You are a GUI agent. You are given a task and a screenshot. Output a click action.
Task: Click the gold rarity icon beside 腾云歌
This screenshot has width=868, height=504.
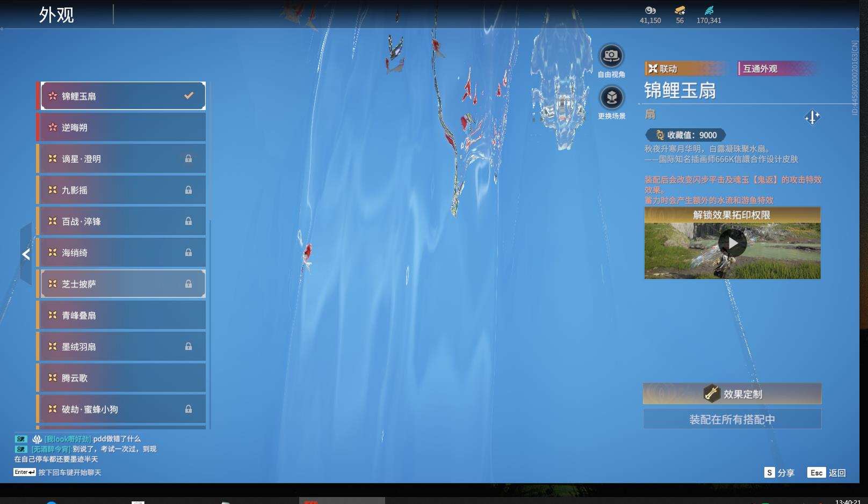click(x=53, y=378)
